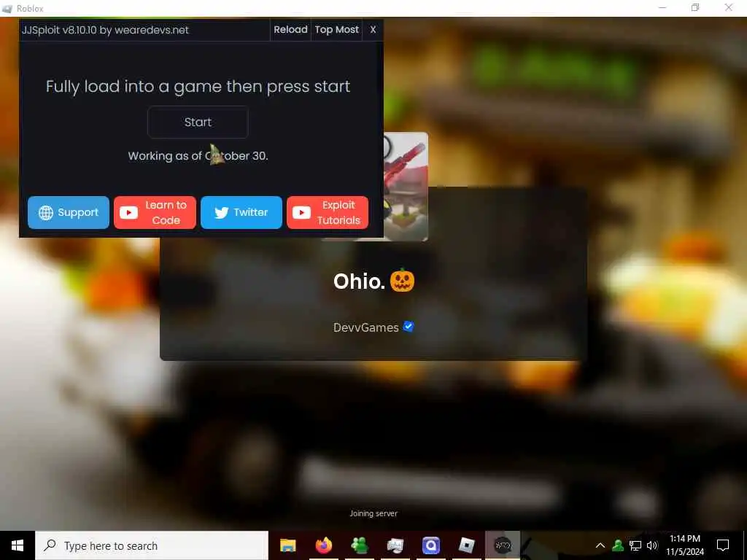This screenshot has height=560, width=747.
Task: Open File Explorer from the taskbar
Action: (x=287, y=545)
